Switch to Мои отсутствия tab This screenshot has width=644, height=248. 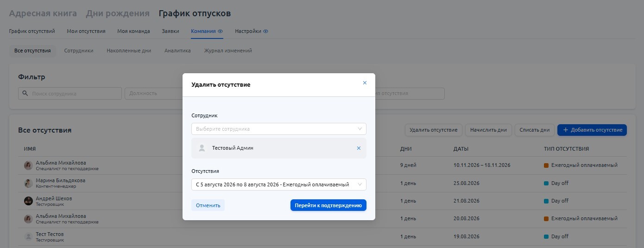point(86,32)
